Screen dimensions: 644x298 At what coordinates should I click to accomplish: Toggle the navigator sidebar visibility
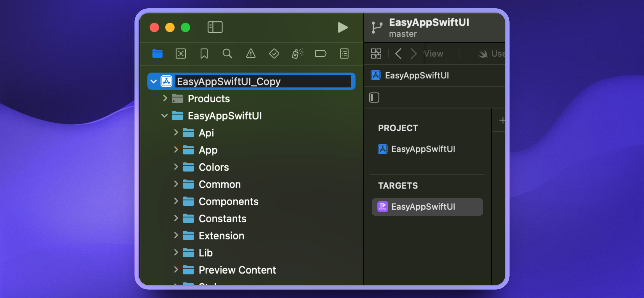[x=215, y=27]
